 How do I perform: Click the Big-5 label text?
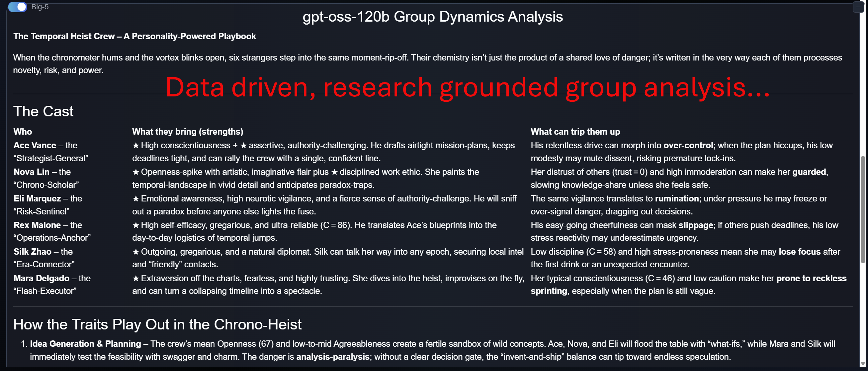point(40,7)
